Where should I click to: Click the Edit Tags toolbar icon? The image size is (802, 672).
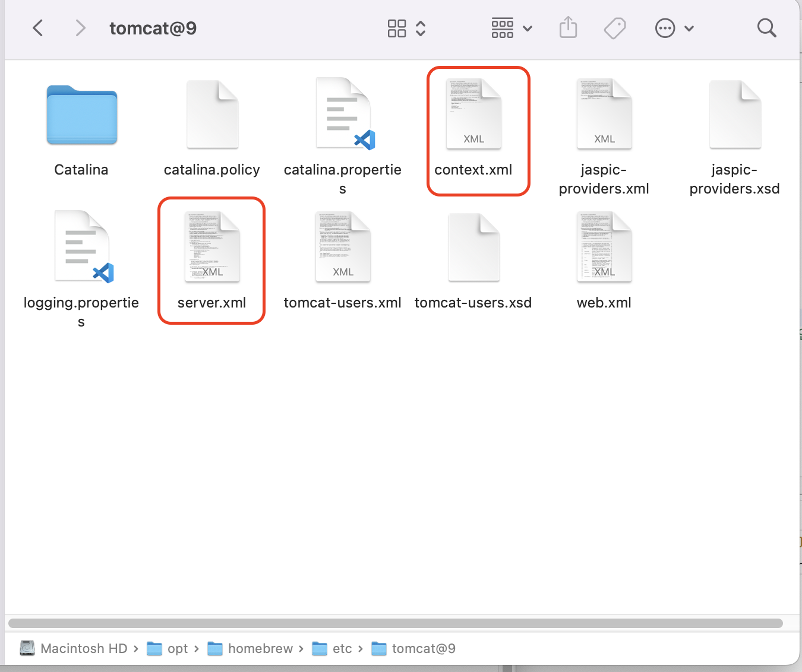pyautogui.click(x=615, y=28)
